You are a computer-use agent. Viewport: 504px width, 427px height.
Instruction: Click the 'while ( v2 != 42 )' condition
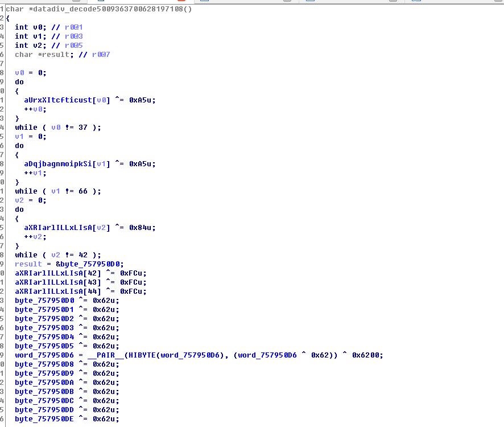[x=58, y=255]
